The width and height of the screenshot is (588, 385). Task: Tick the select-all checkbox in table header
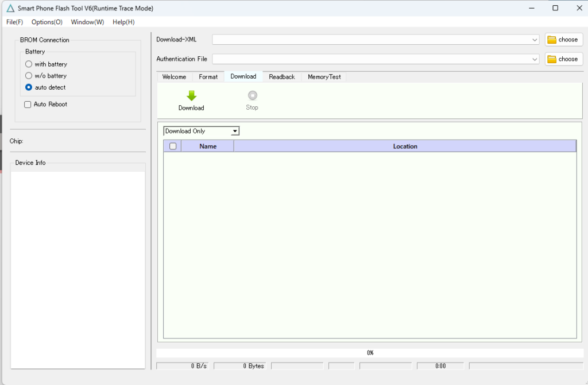click(173, 147)
